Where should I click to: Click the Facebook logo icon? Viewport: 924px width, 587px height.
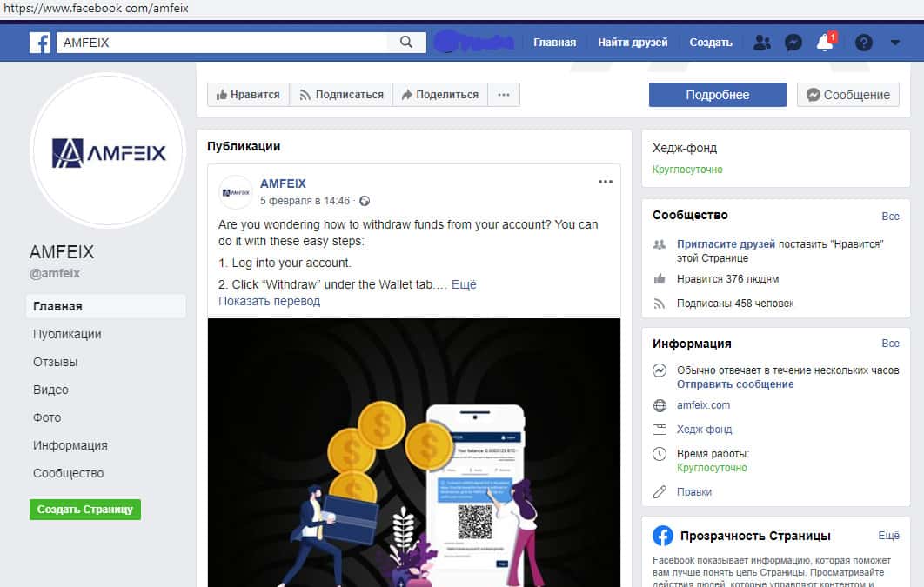(x=40, y=43)
